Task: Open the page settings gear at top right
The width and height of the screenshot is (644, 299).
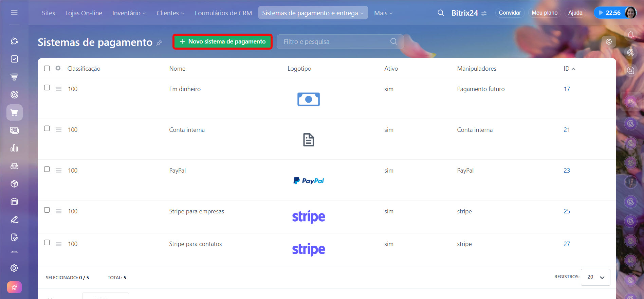Action: (609, 41)
